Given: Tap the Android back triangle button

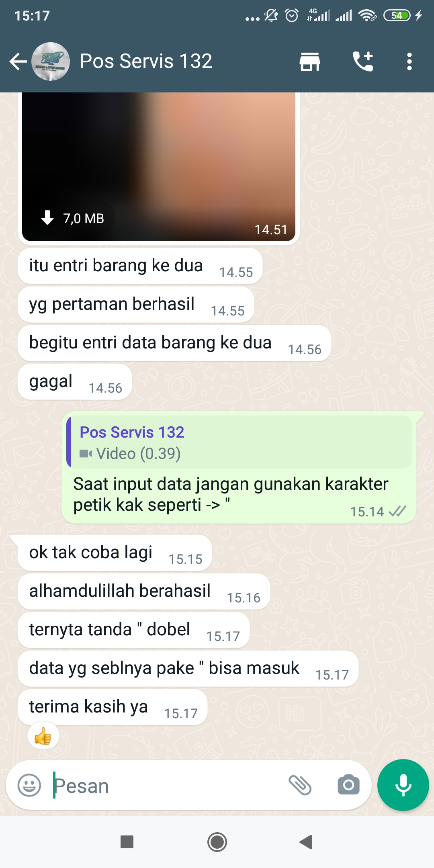Looking at the screenshot, I should [306, 841].
